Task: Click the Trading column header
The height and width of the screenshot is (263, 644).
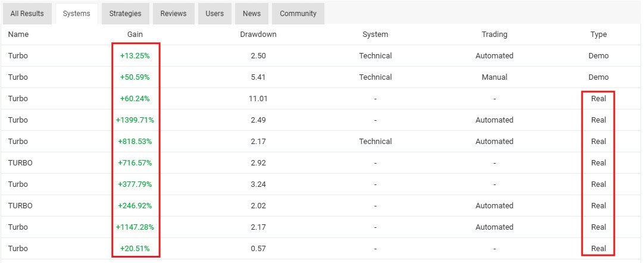Action: click(x=494, y=35)
